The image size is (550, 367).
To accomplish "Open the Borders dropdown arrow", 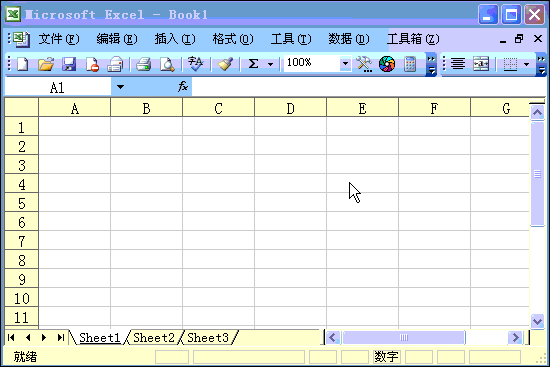I will [x=526, y=64].
